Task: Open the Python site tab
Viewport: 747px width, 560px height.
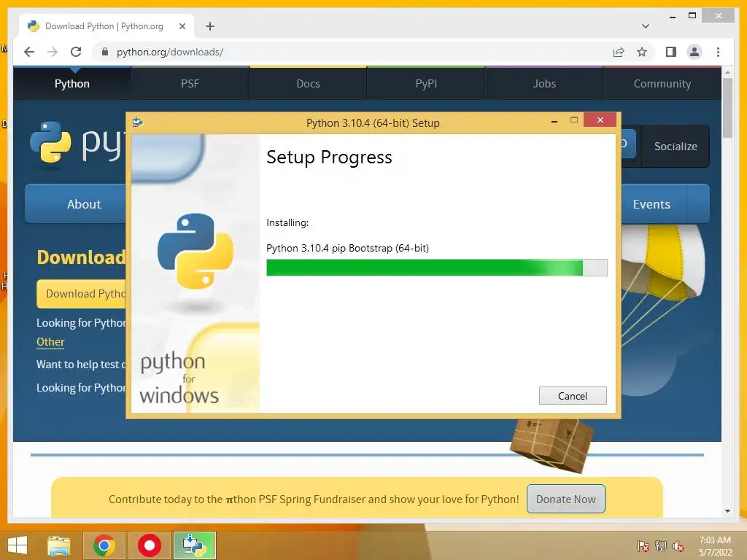Action: (72, 83)
